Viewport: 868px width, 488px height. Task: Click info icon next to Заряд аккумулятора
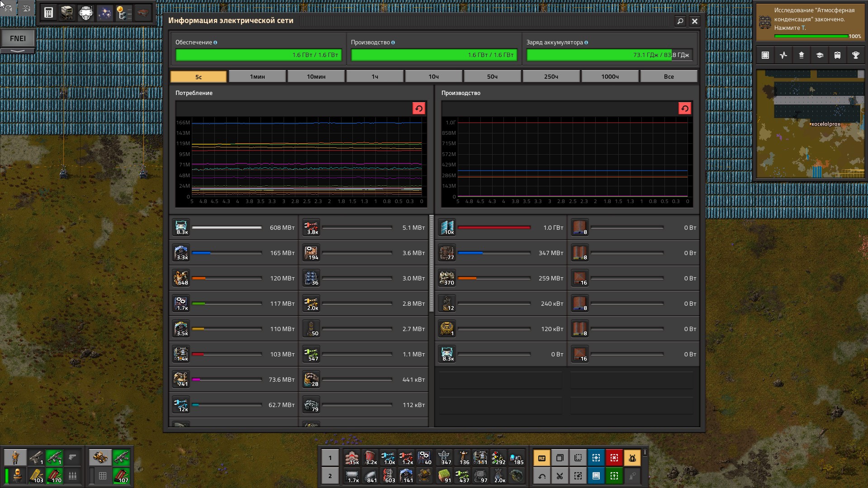pyautogui.click(x=586, y=43)
